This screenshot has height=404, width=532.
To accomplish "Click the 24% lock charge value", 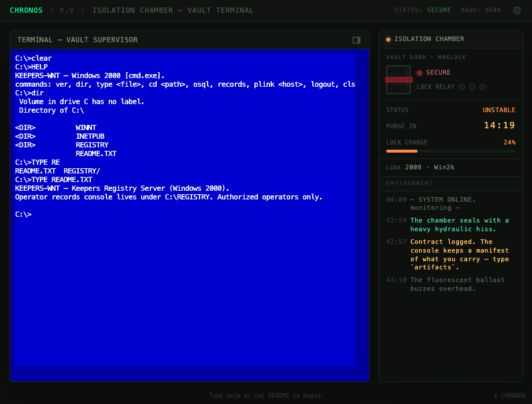I will (x=509, y=142).
